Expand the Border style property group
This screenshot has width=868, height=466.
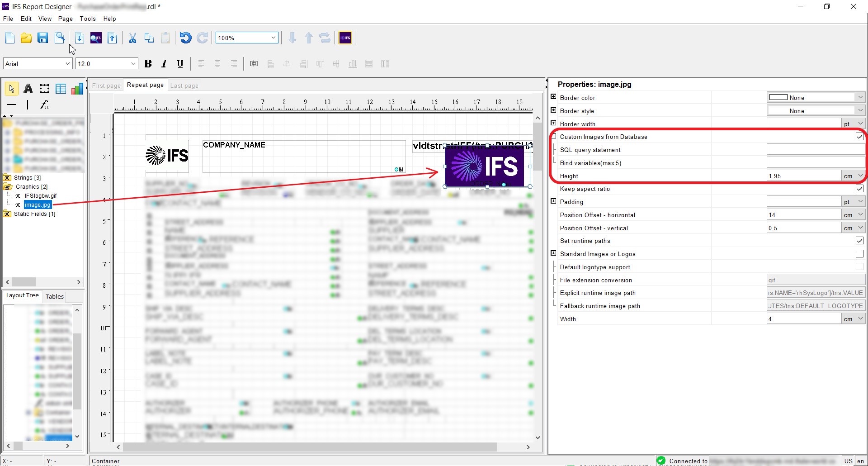pos(553,110)
